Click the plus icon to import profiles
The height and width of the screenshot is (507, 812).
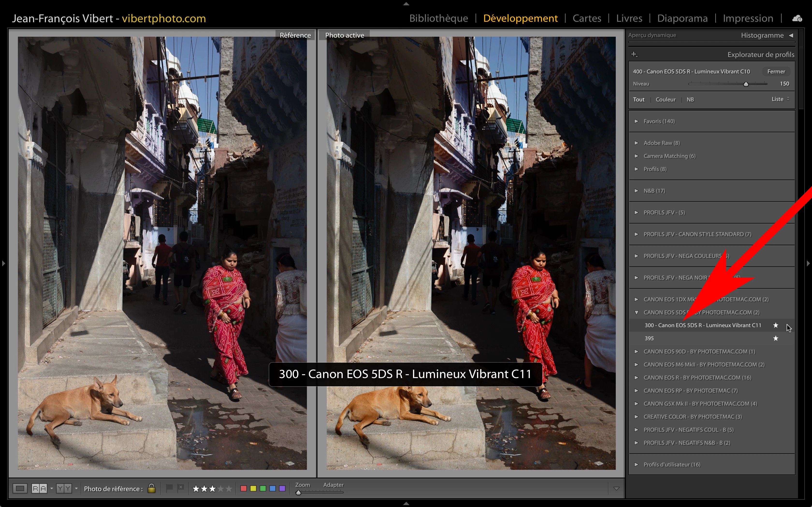(x=634, y=54)
